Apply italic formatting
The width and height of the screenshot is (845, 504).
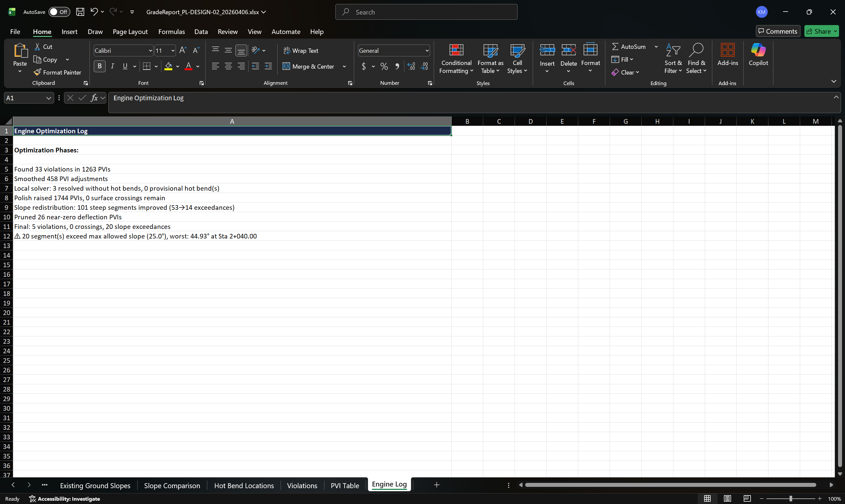click(113, 66)
